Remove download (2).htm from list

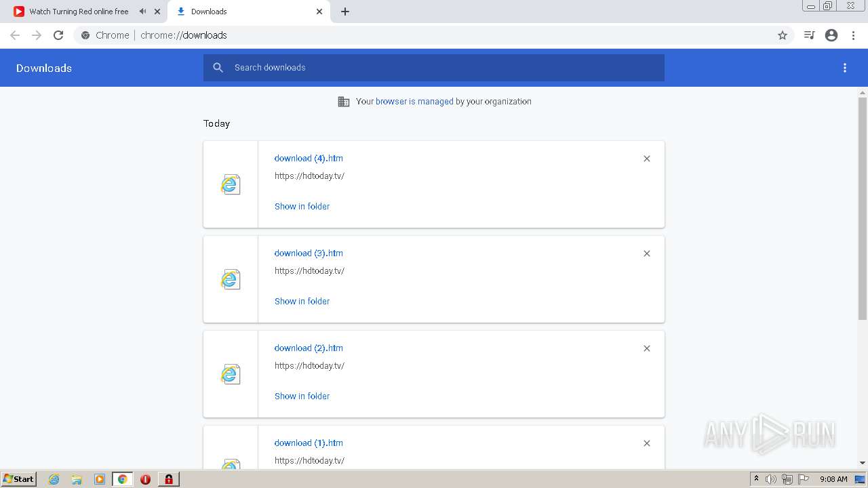(647, 348)
